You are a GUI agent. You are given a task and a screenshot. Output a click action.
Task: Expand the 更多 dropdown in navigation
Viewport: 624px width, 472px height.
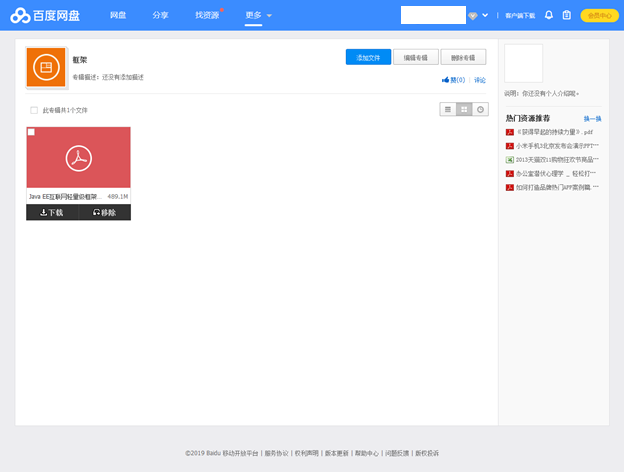click(x=258, y=16)
